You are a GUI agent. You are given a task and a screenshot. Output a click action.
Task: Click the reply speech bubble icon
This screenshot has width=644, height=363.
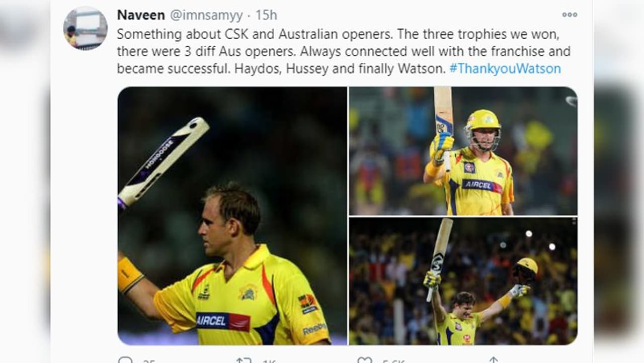(x=125, y=360)
